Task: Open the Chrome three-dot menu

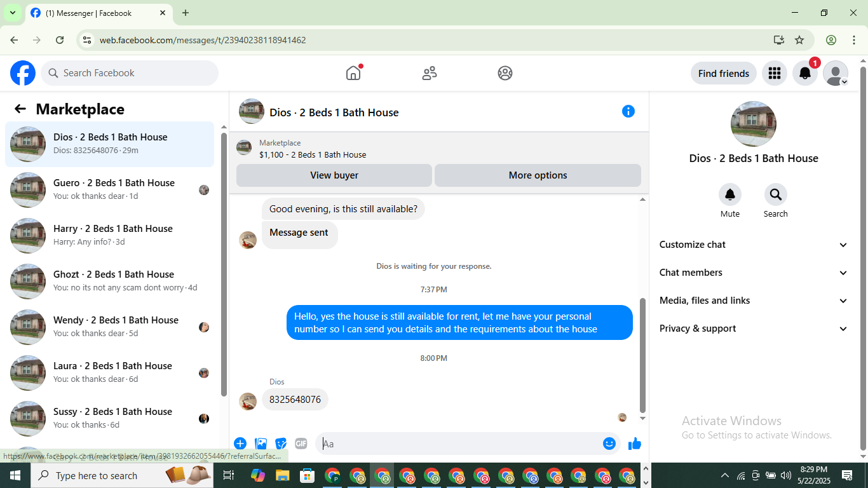Action: pyautogui.click(x=854, y=40)
